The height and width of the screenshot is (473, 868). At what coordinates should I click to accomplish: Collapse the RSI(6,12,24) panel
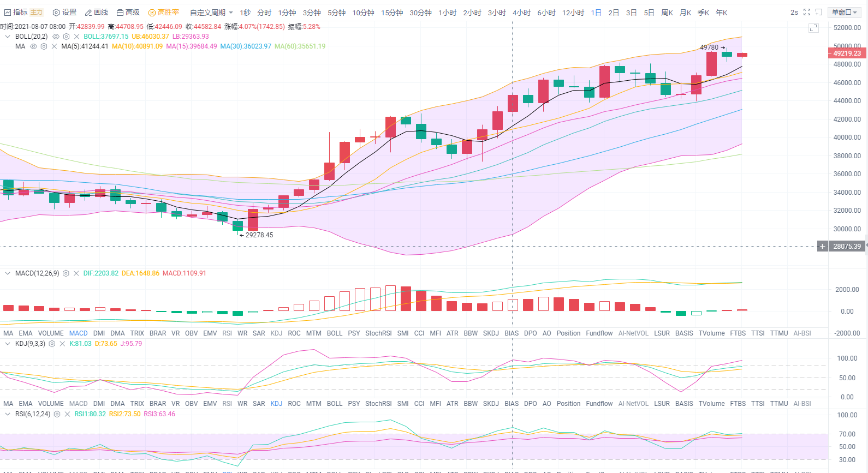click(x=8, y=414)
